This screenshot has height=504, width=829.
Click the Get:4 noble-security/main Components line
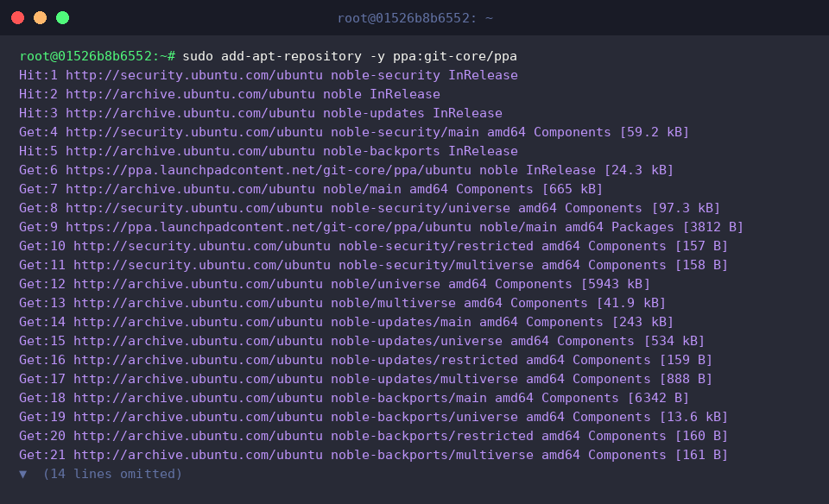(x=354, y=132)
